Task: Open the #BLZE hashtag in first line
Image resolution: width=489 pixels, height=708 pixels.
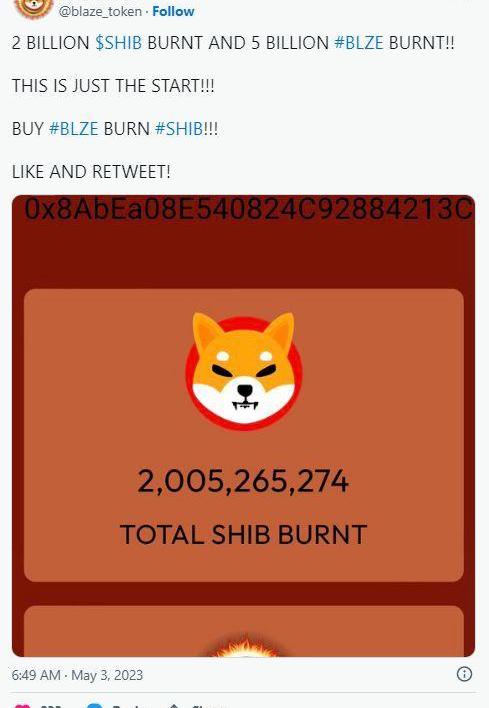Action: pyautogui.click(x=359, y=43)
